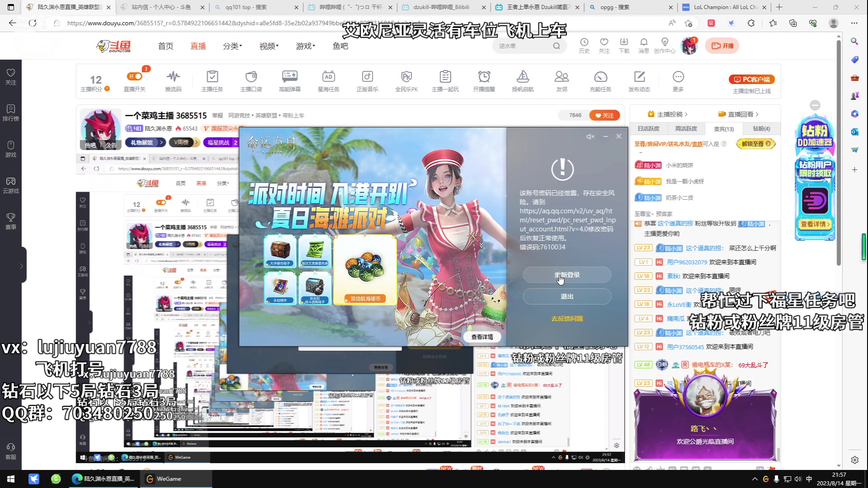This screenshot has height=488, width=868.
Task: Click 关注 heart icon in left sidebar
Action: [x=11, y=77]
